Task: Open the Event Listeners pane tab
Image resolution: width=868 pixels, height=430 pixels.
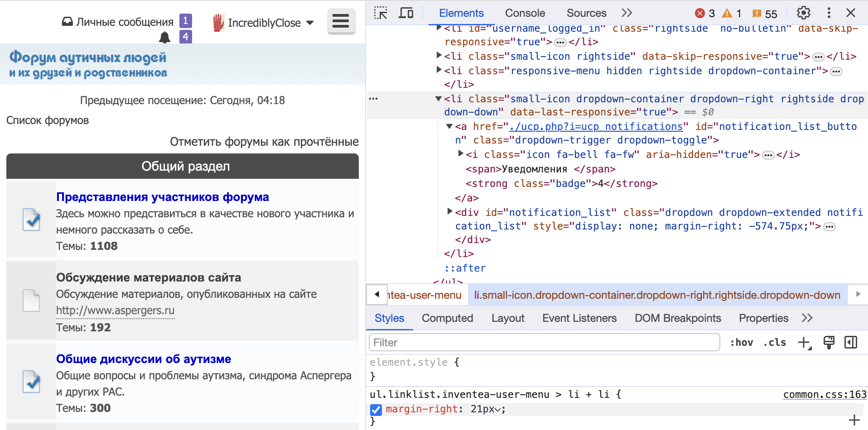Action: [579, 318]
